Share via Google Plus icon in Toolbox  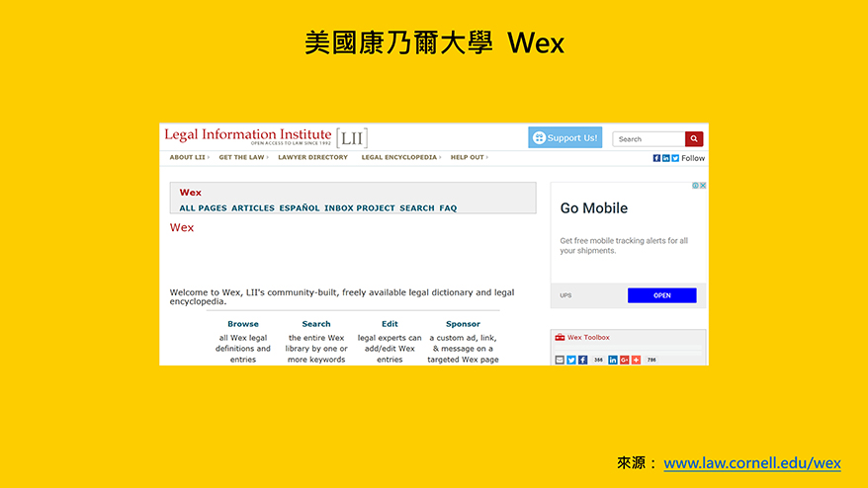pos(625,360)
